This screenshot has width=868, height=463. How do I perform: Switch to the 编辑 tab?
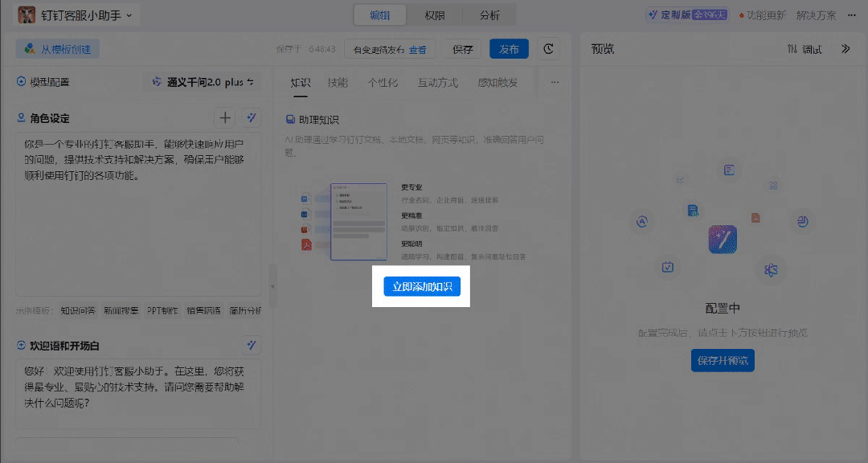click(x=379, y=15)
